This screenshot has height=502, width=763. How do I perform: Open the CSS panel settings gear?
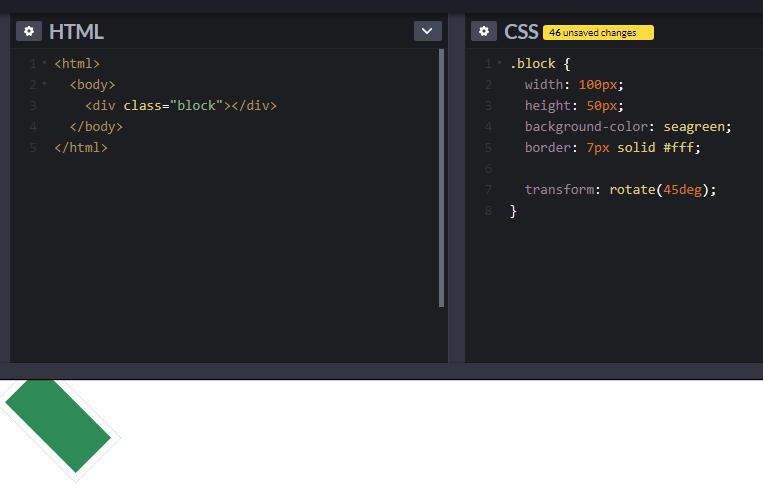(x=484, y=31)
